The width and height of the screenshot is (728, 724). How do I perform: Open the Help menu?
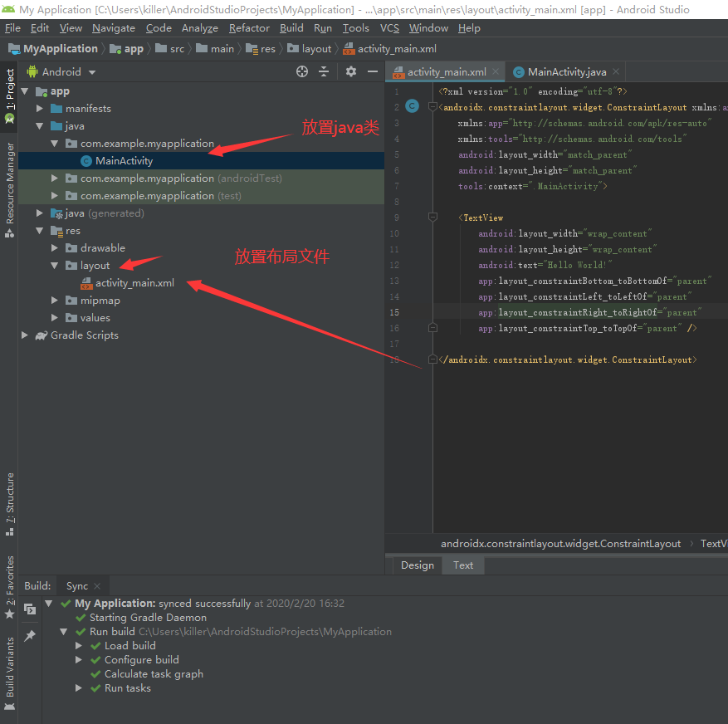[x=469, y=28]
